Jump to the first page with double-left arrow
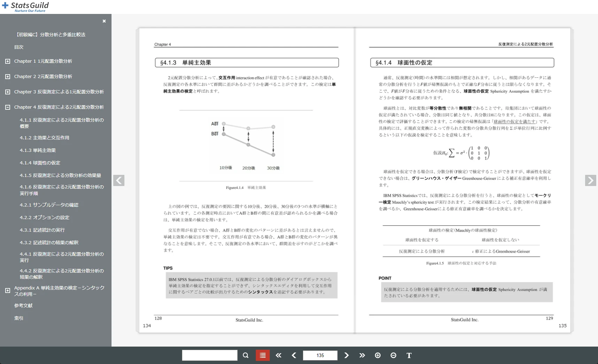 point(278,355)
